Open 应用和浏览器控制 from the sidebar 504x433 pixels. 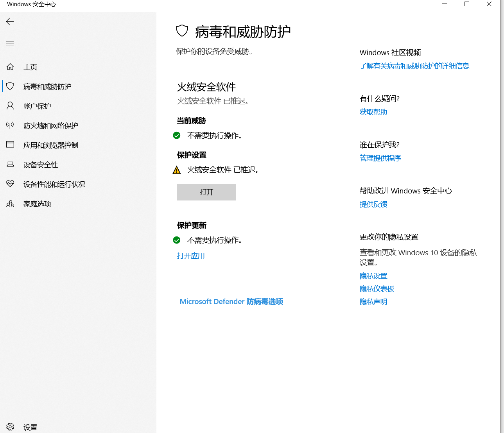tap(10, 145)
